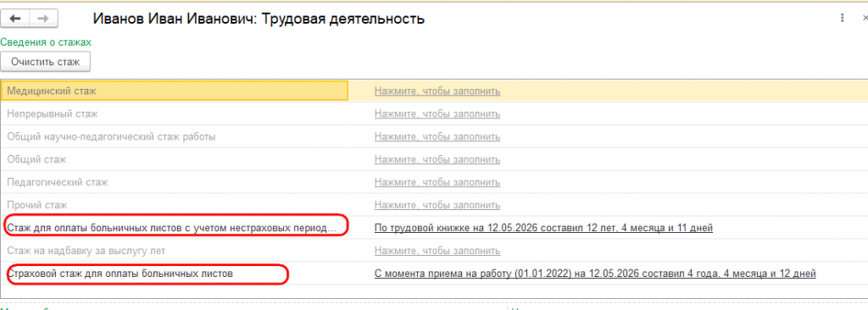Image resolution: width=868 pixels, height=310 pixels.
Task: Open link По трудовой книжке на 12.05.2026
Action: (543, 228)
